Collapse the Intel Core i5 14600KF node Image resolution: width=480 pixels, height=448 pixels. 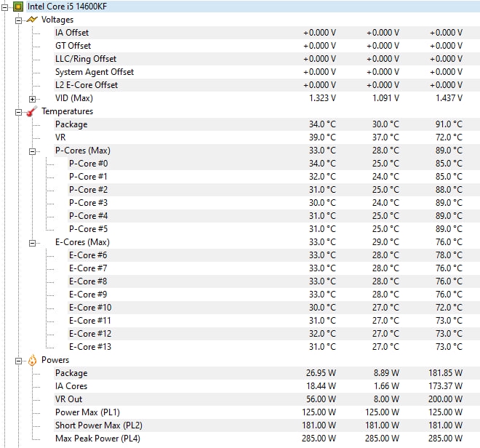pos(4,7)
